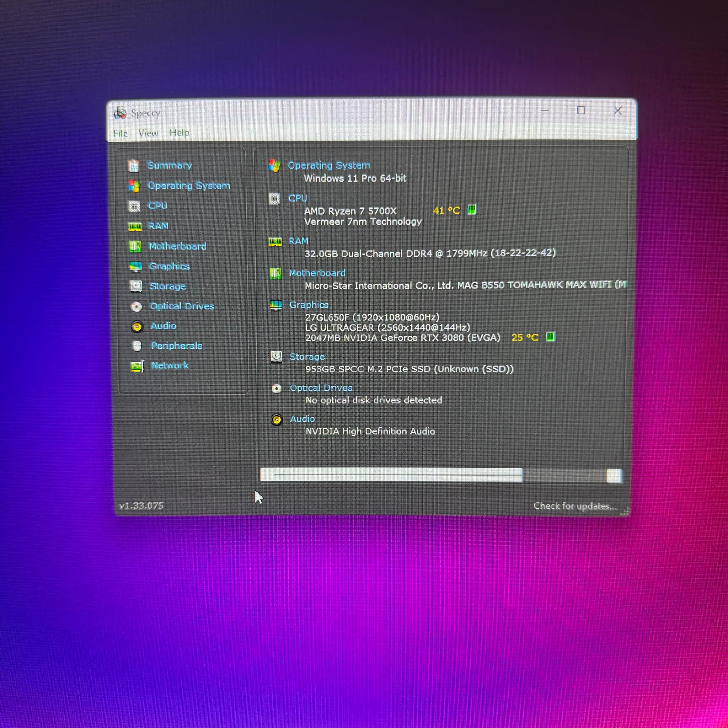Click the Operating System Windows flag sidebar icon

134,186
